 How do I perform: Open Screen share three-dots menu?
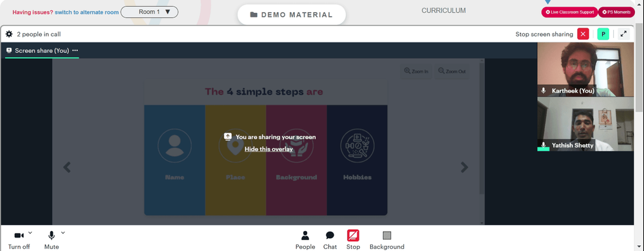tap(75, 50)
